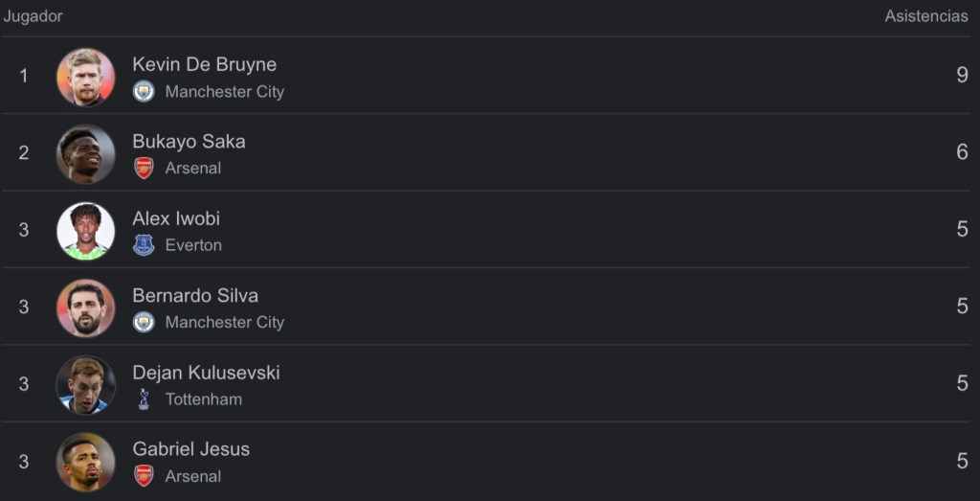Open the Kevin De Bruyne name link
This screenshot has height=501, width=980.
click(x=204, y=64)
